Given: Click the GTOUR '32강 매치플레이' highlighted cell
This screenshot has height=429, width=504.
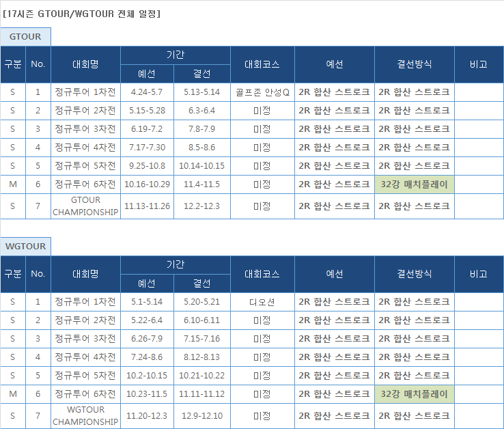Looking at the screenshot, I should tap(415, 184).
